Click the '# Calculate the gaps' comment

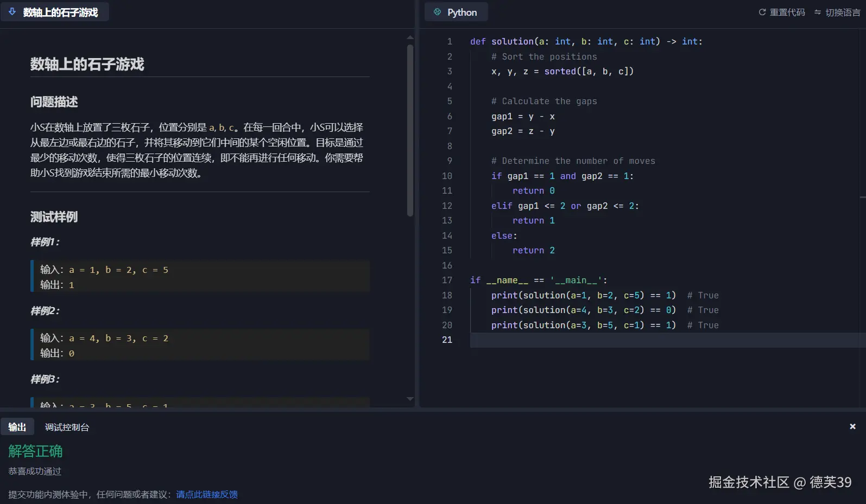pos(544,101)
